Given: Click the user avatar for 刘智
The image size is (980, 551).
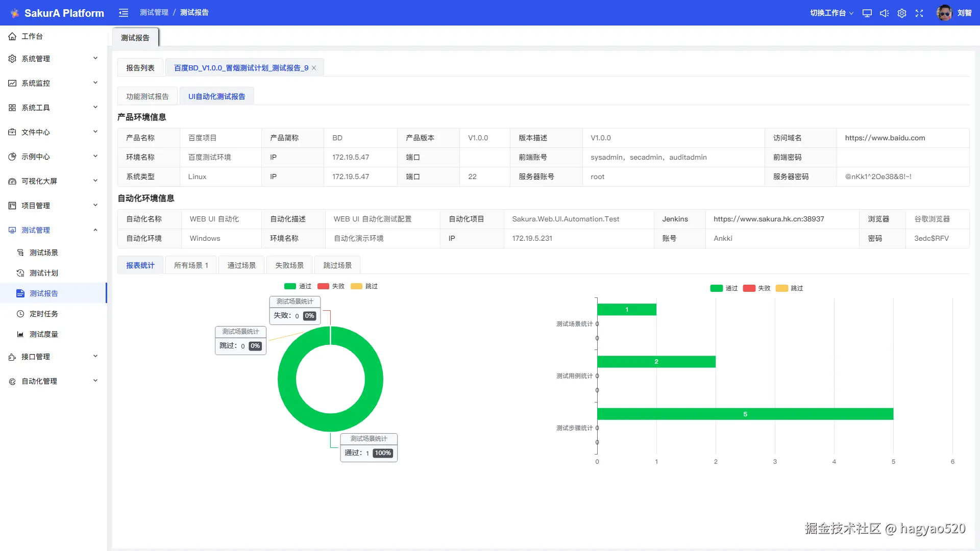Looking at the screenshot, I should pyautogui.click(x=944, y=13).
